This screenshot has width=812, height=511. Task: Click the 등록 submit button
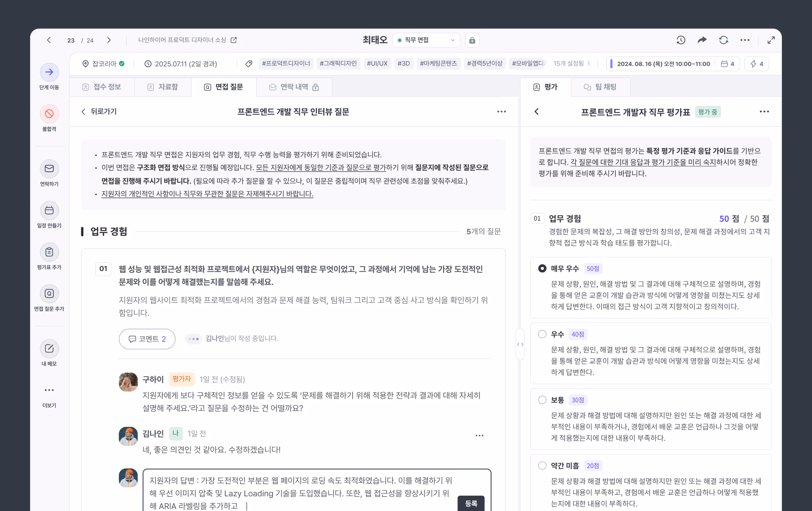[x=471, y=503]
